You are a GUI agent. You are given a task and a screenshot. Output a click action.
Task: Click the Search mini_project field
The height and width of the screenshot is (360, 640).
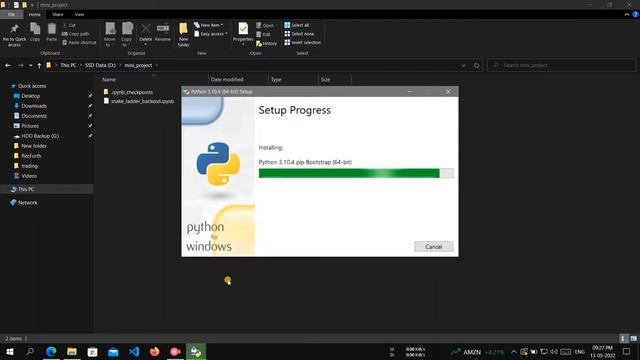point(562,65)
